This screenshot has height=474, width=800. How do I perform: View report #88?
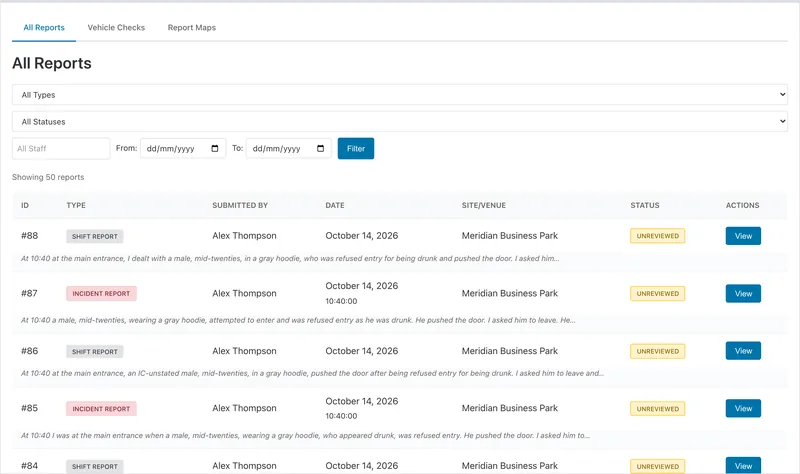[743, 236]
